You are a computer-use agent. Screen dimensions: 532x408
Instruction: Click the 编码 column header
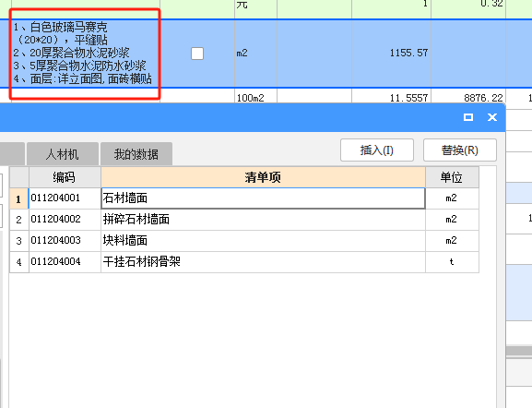point(65,177)
